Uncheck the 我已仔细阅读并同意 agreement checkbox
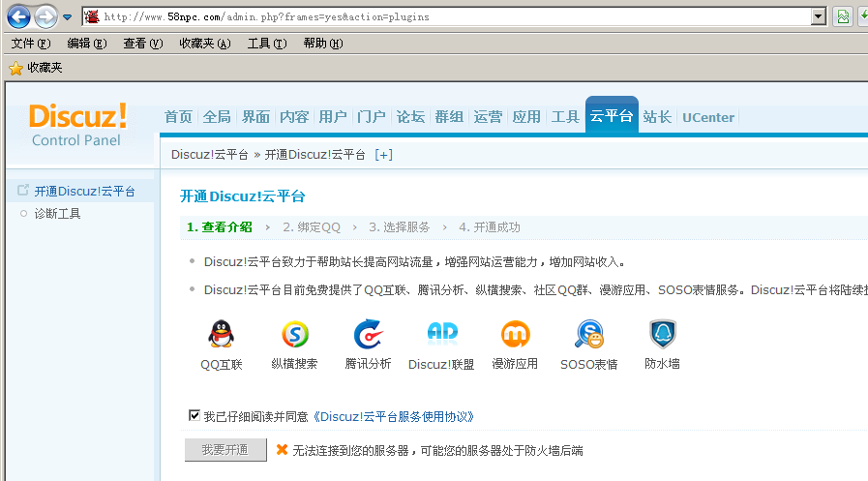The height and width of the screenshot is (481, 868). 195,416
